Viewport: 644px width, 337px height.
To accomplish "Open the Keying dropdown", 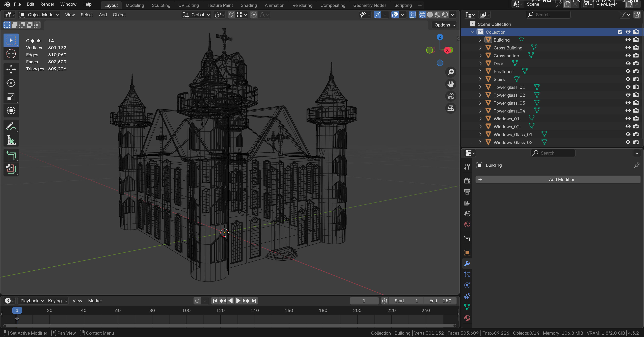I will [x=58, y=301].
